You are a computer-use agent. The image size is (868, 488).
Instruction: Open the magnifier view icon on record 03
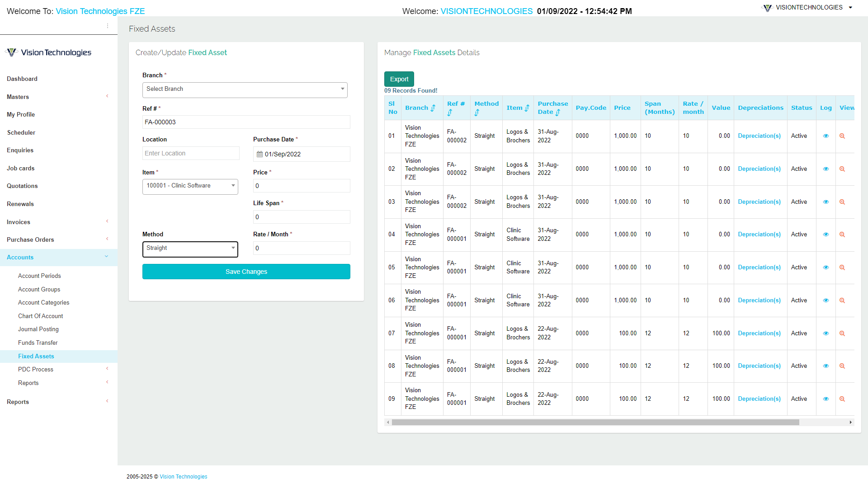click(842, 202)
